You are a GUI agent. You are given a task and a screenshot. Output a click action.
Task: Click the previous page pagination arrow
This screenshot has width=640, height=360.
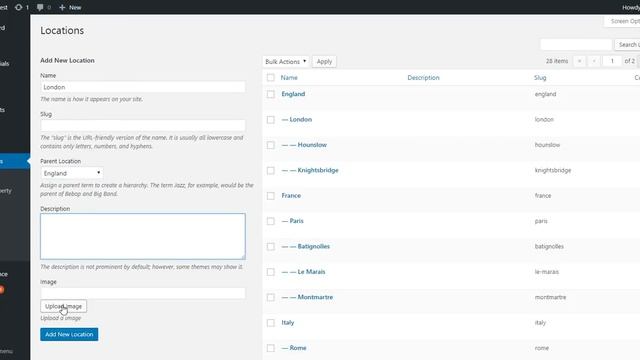click(x=594, y=61)
